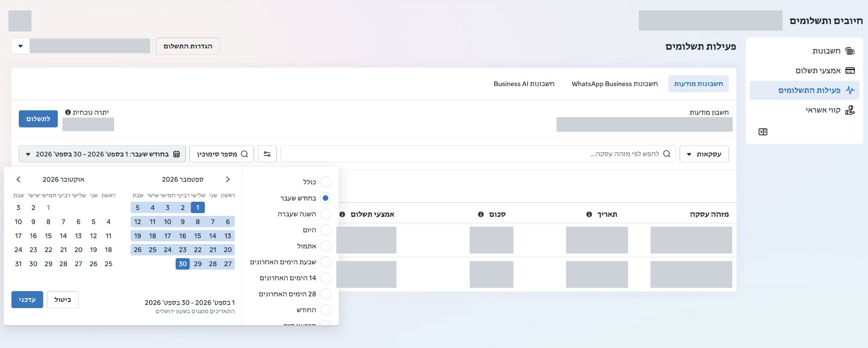The height and width of the screenshot is (348, 868).
Task: Open הגדרות התשלום button
Action: pos(188,46)
